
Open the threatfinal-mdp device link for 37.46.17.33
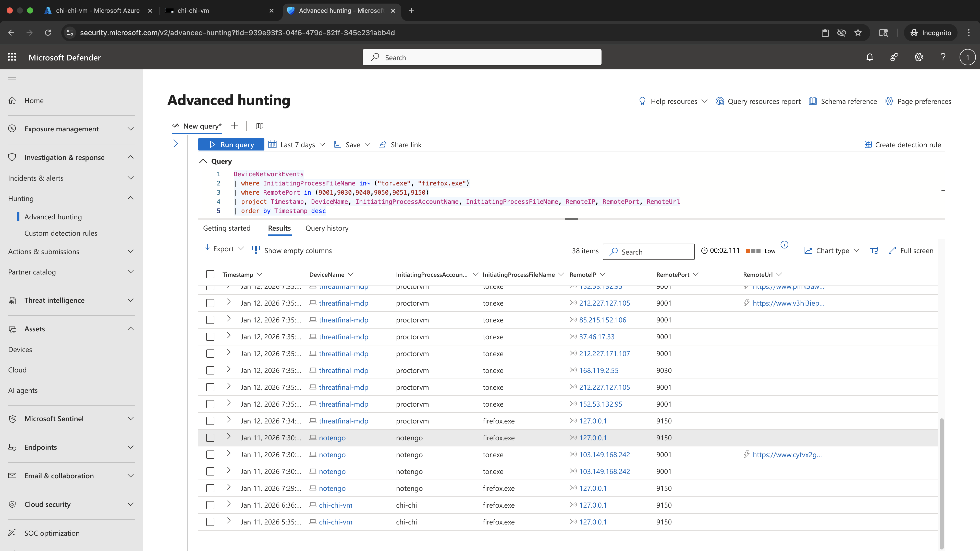click(344, 336)
